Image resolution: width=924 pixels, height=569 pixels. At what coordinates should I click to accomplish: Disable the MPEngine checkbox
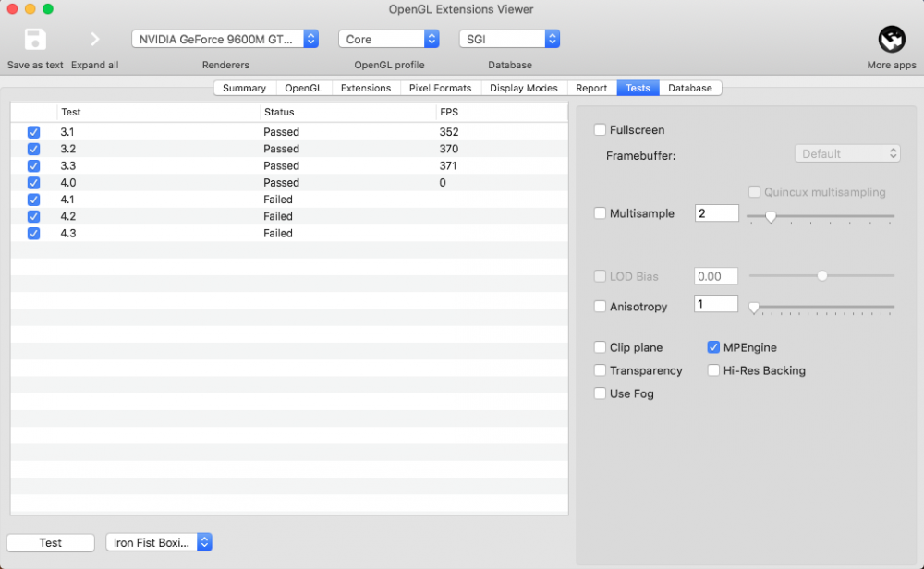click(x=713, y=347)
